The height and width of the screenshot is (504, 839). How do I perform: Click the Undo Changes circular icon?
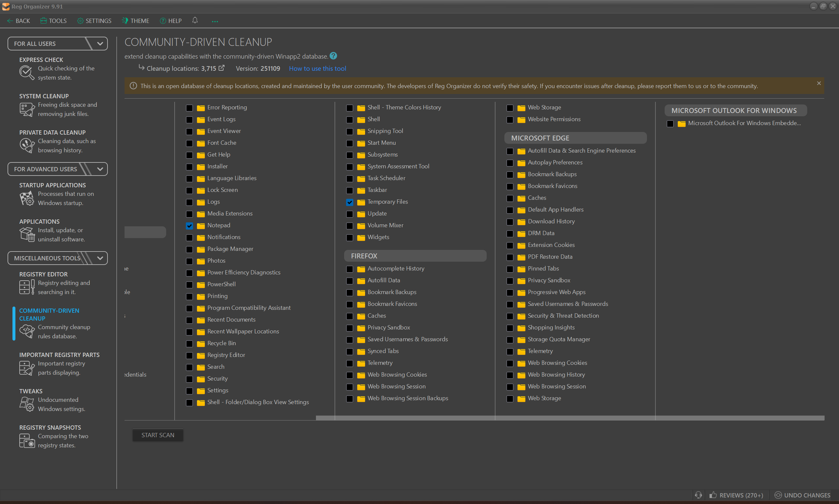click(778, 495)
